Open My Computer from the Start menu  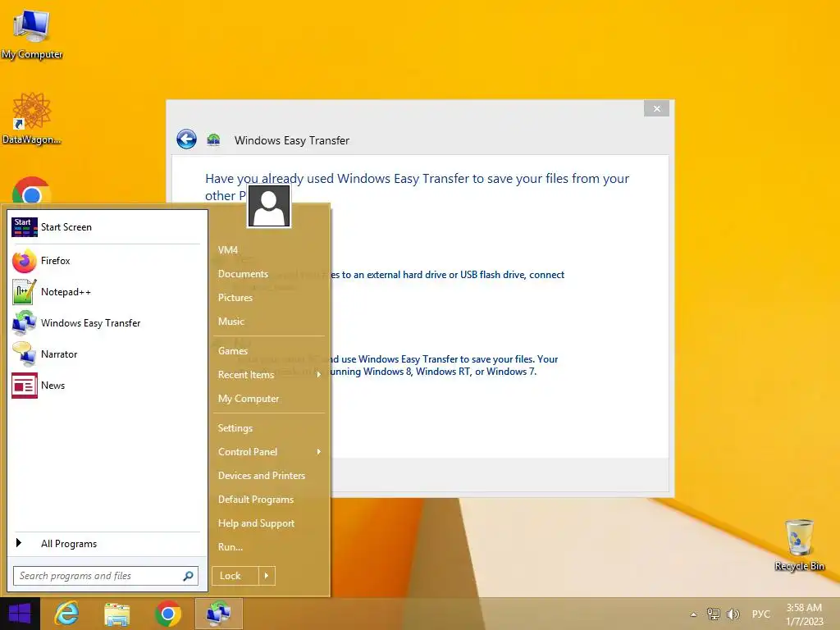[x=249, y=399]
